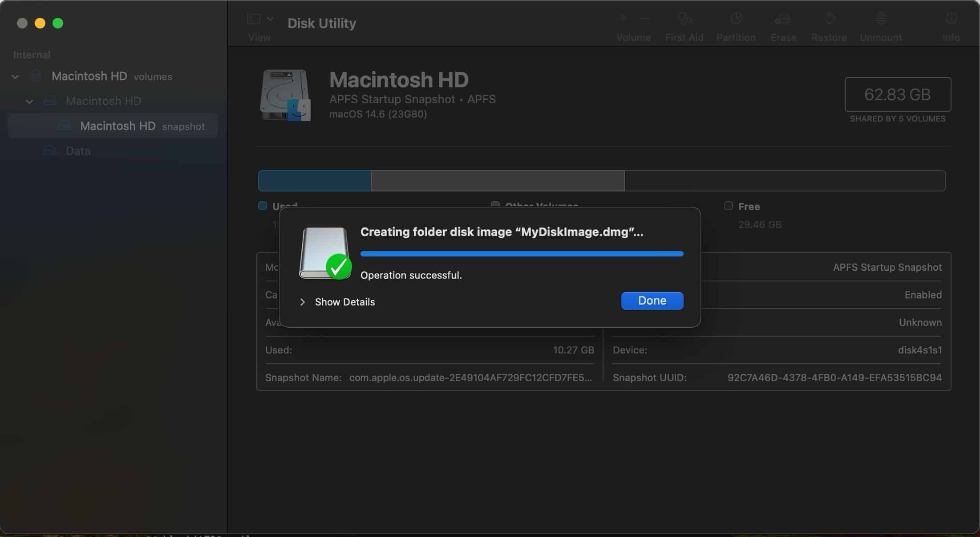The height and width of the screenshot is (537, 980).
Task: Click the Show Details label
Action: pos(345,302)
